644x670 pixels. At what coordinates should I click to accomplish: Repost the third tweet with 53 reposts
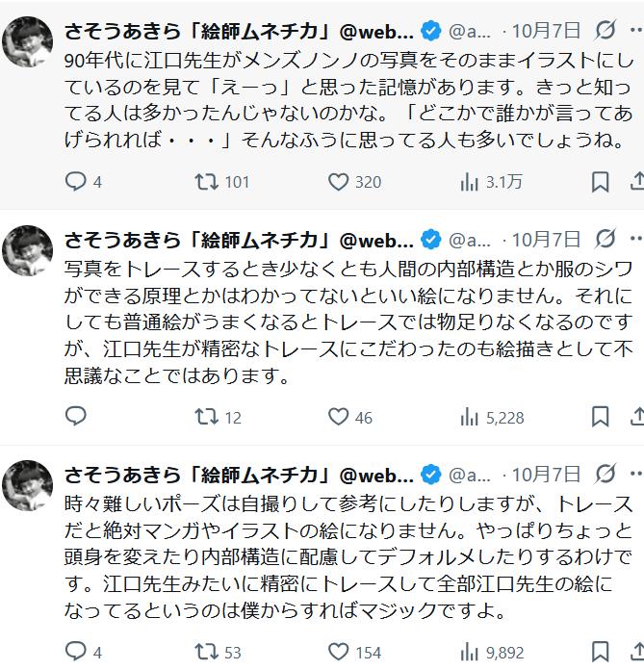pos(206,652)
